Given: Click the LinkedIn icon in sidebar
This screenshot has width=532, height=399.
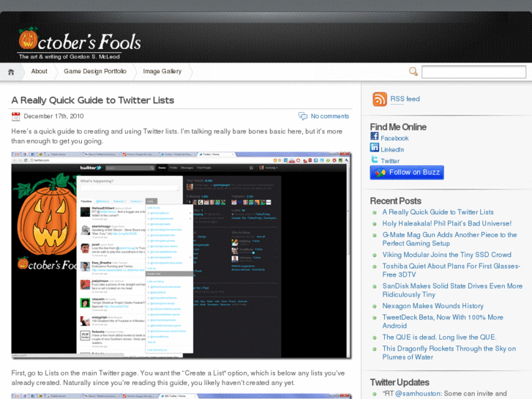Looking at the screenshot, I should [x=374, y=147].
